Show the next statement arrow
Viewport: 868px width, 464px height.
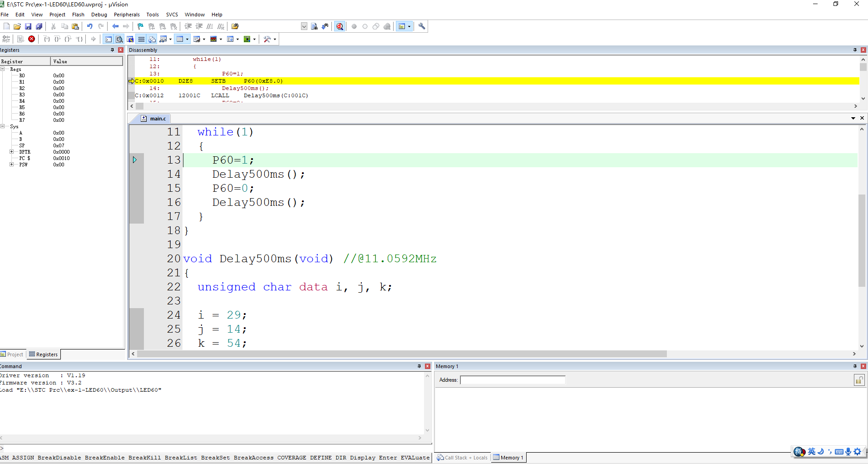94,39
